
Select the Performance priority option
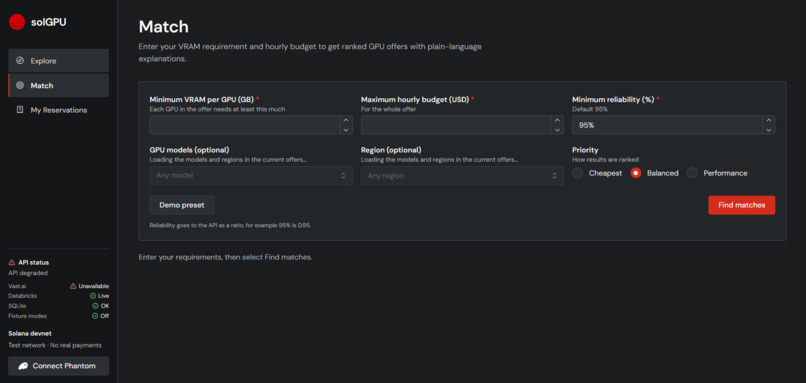tap(692, 173)
